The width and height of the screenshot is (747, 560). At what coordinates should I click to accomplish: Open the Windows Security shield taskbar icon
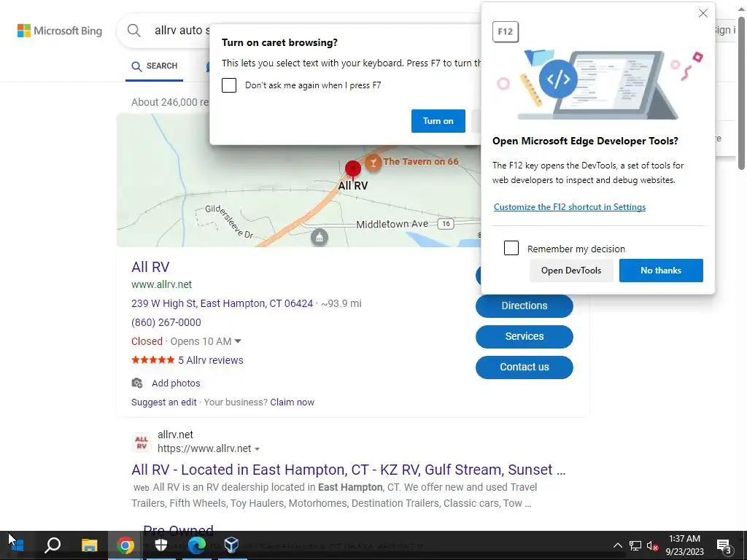(161, 545)
